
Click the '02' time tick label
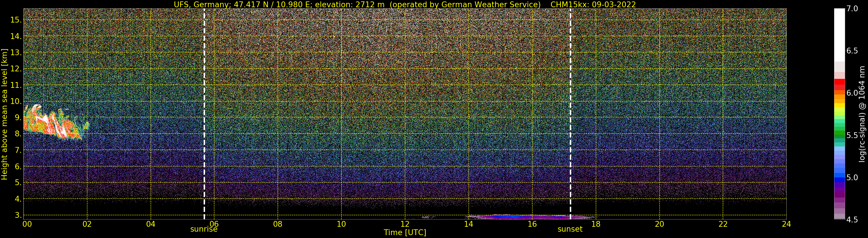pyautogui.click(x=87, y=224)
